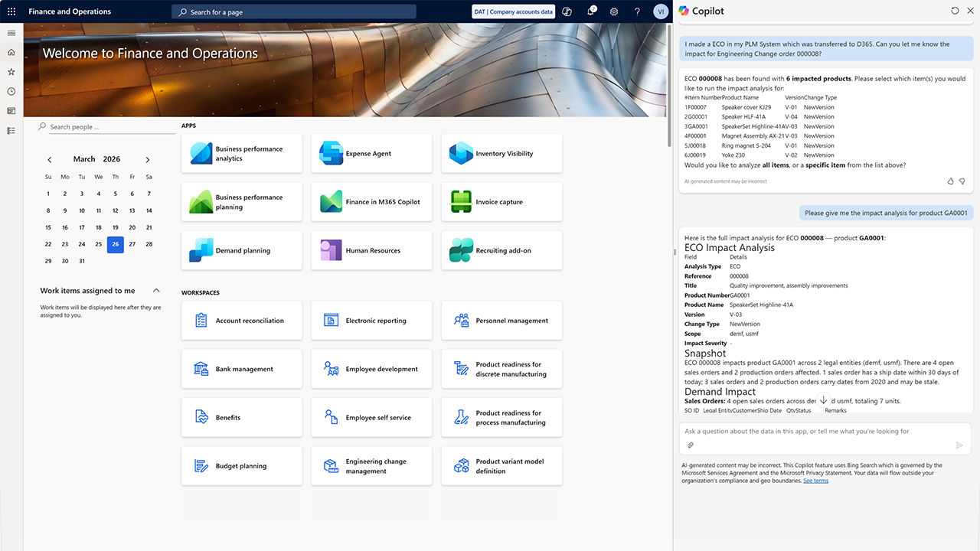Go to next month in calendar

(x=148, y=159)
